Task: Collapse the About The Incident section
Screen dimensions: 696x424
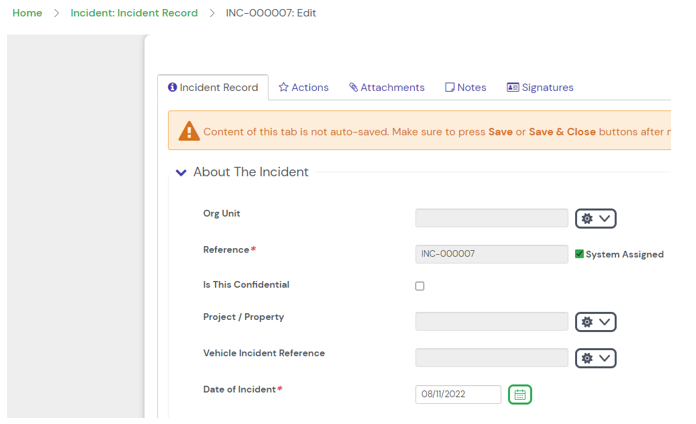Action: click(181, 172)
